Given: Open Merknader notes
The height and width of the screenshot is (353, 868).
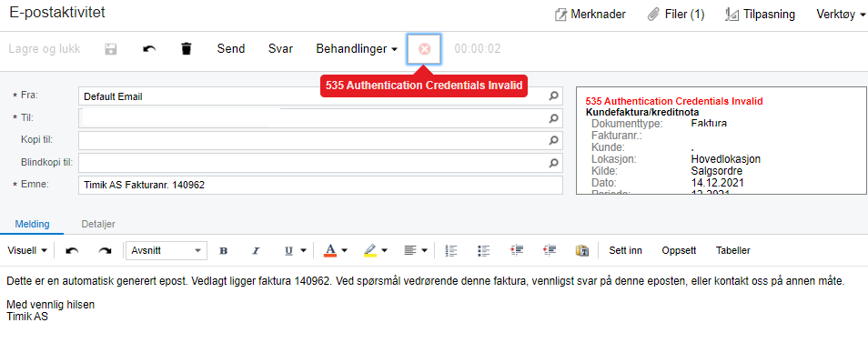Looking at the screenshot, I should click(590, 15).
